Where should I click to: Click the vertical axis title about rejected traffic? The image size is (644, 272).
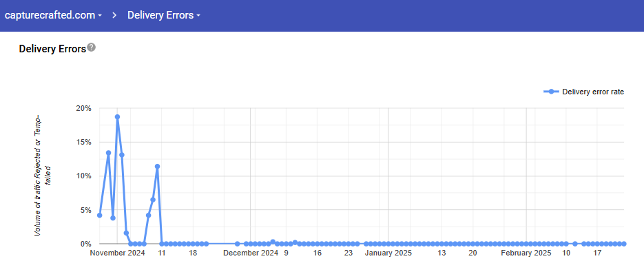(43, 175)
